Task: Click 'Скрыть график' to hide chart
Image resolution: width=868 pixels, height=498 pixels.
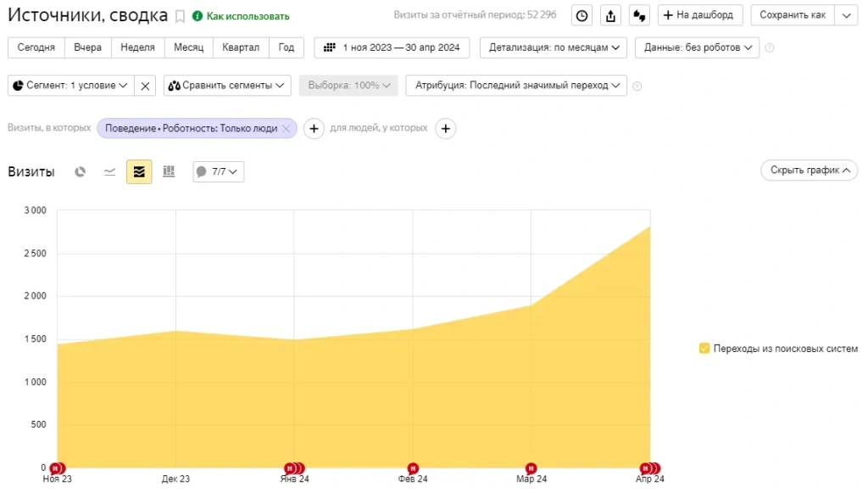Action: click(x=809, y=171)
